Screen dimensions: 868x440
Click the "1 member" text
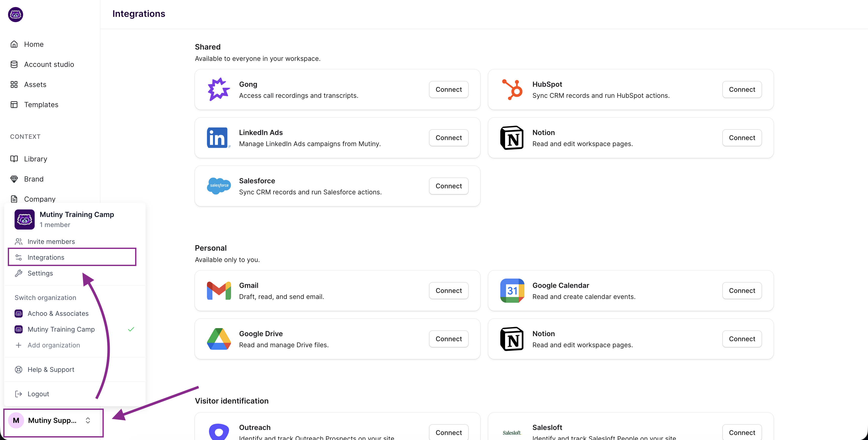pyautogui.click(x=55, y=225)
